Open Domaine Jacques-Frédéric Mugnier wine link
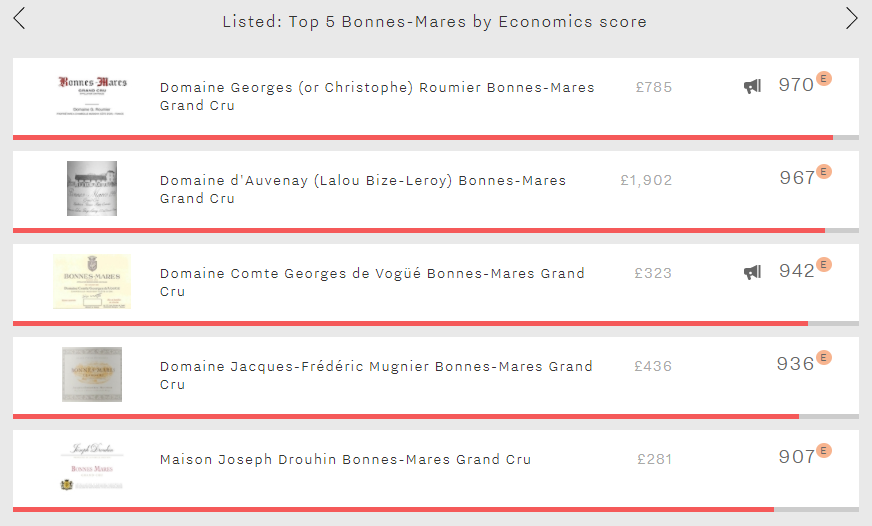 [376, 375]
